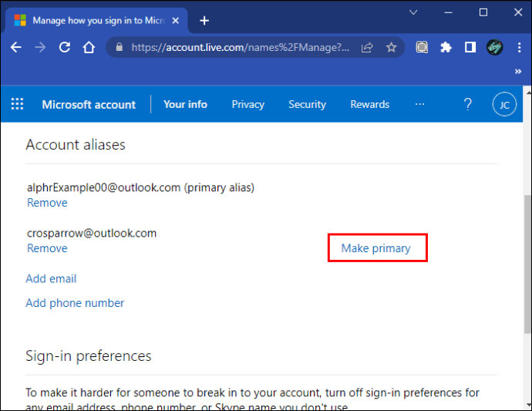The image size is (532, 411).
Task: Expand the tab search chevron
Action: tap(414, 12)
